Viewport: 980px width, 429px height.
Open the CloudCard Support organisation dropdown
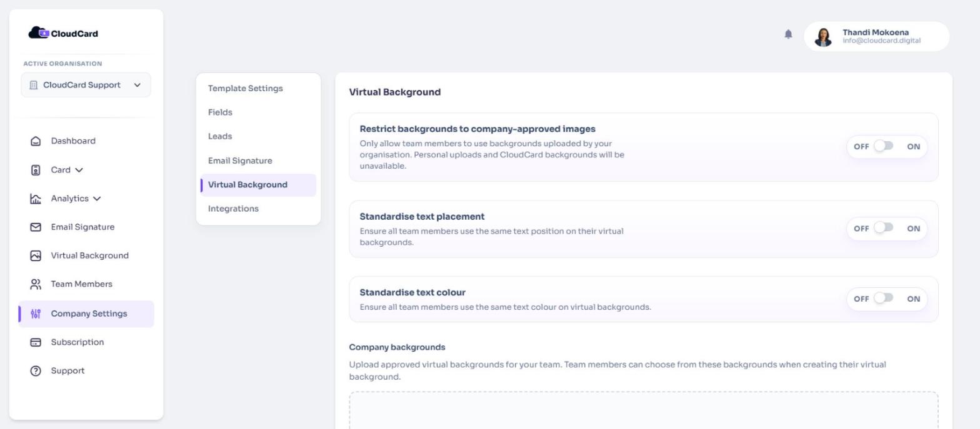(x=86, y=85)
